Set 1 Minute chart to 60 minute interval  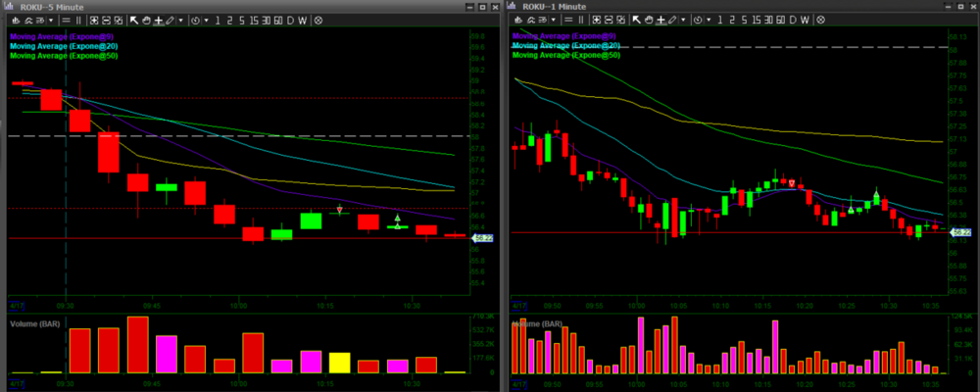pyautogui.click(x=780, y=20)
